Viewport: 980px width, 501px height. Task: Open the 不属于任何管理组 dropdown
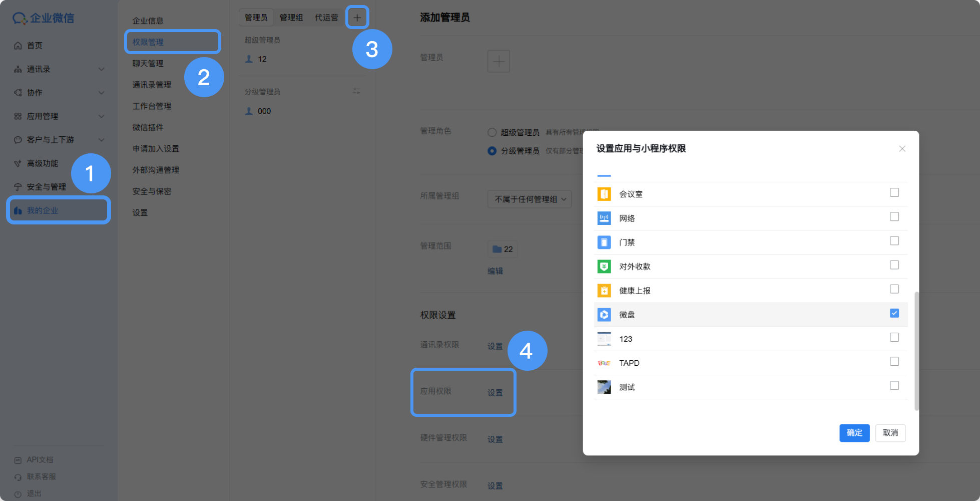530,199
